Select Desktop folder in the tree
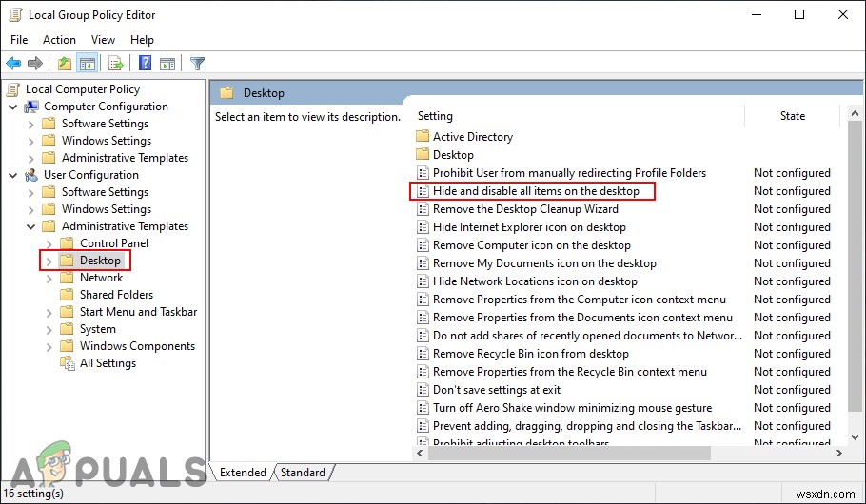The height and width of the screenshot is (504, 866). point(100,260)
